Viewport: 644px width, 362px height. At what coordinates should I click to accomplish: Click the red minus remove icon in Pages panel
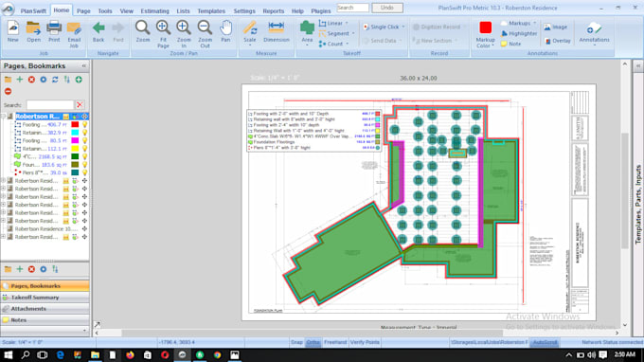pos(8,91)
